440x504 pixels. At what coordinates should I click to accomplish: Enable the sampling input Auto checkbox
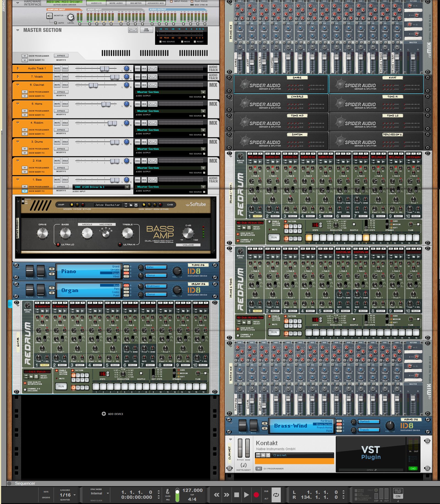click(x=56, y=23)
